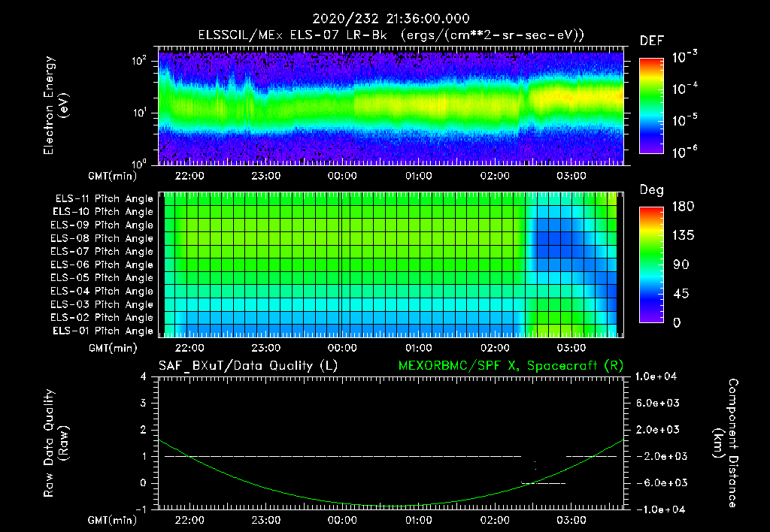Click the '10^-3' DEF color bar tick label

684,57
